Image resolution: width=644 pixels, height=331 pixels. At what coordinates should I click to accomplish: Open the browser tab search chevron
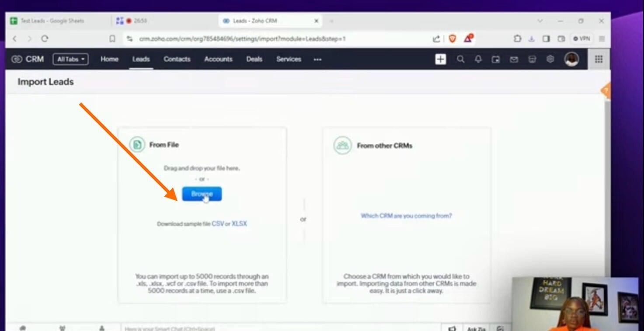tap(540, 21)
